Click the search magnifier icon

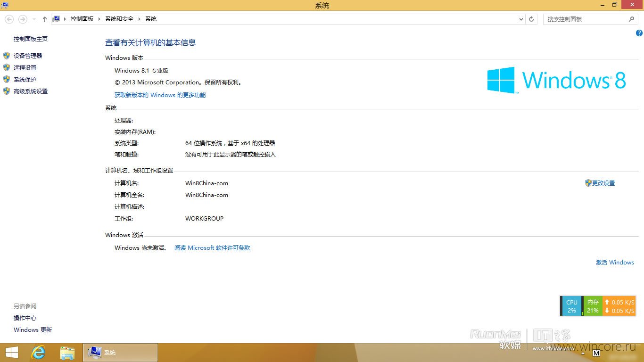[632, 19]
